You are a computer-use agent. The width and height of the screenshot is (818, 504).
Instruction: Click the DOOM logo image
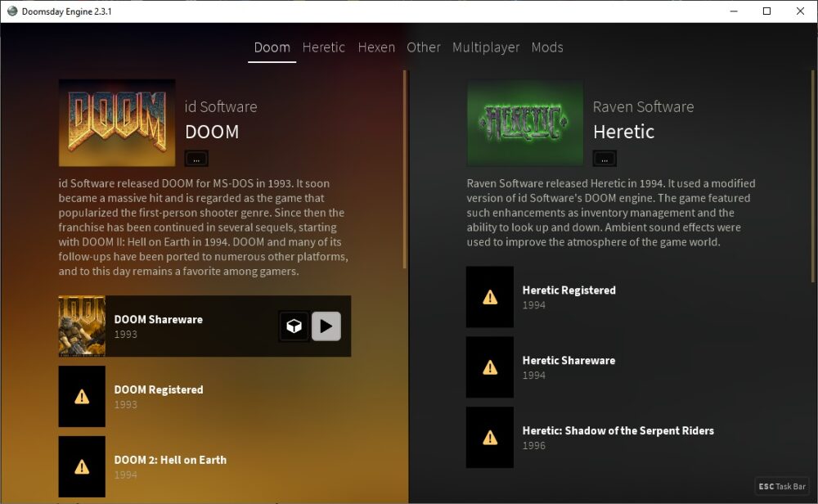(x=117, y=123)
